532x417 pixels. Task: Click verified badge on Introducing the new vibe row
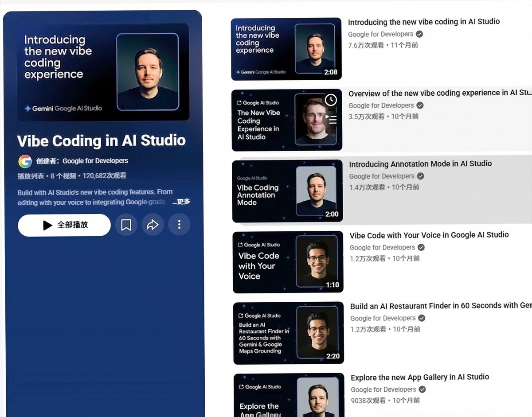pyautogui.click(x=419, y=34)
